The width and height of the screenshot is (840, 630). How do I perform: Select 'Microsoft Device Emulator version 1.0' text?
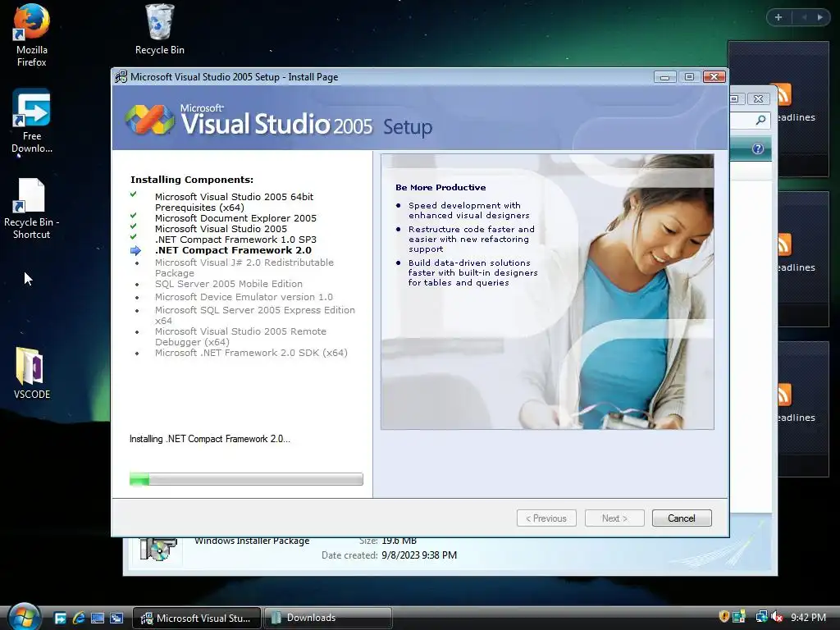point(244,297)
